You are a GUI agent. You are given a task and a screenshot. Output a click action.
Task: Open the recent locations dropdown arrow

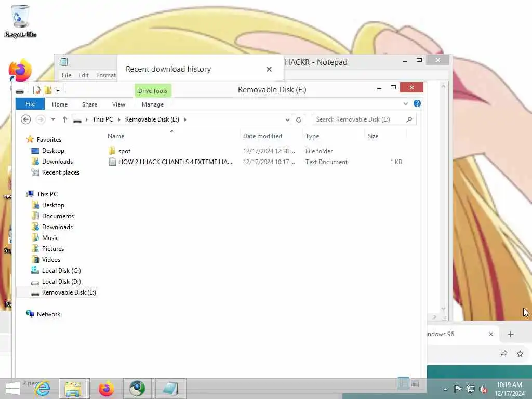tap(53, 119)
